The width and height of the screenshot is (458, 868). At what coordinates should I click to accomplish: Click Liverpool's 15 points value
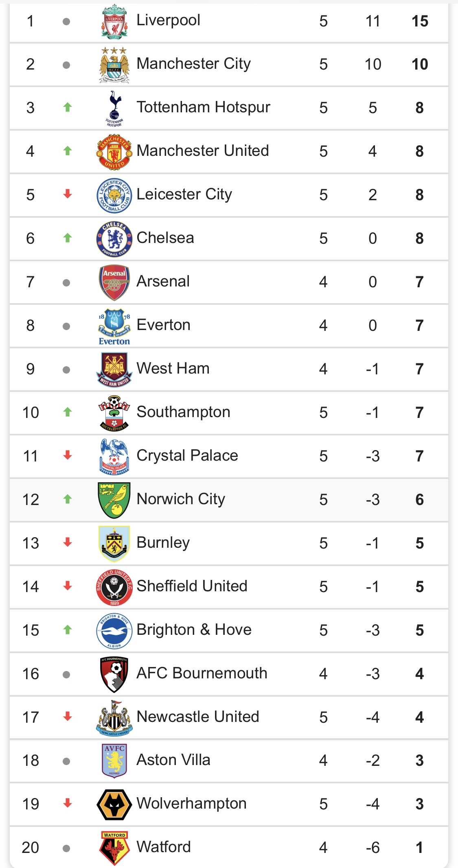pos(420,21)
